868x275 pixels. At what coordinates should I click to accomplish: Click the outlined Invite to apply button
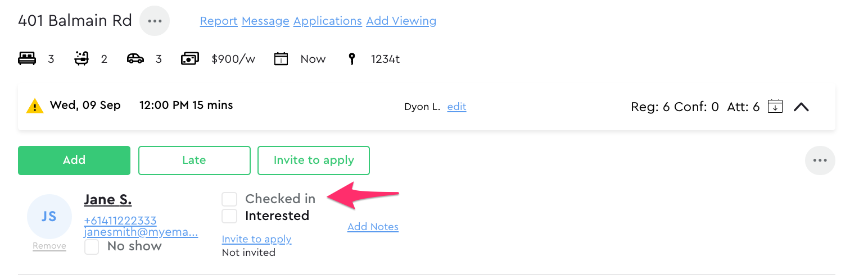[x=314, y=161]
